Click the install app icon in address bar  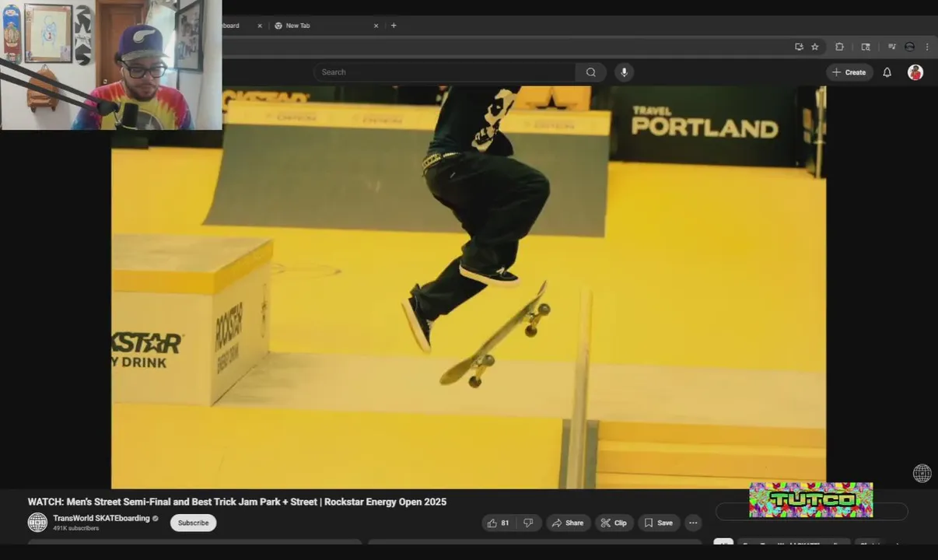pyautogui.click(x=799, y=47)
